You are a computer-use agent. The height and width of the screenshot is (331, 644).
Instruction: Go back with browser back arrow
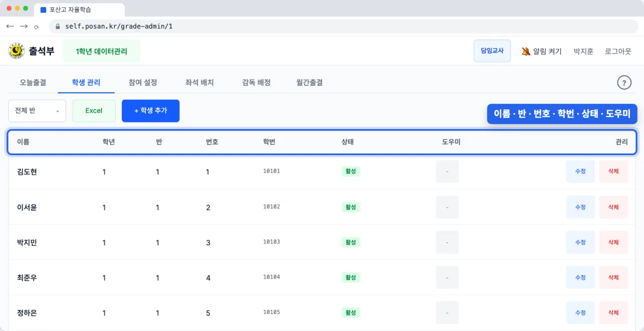tap(10, 26)
